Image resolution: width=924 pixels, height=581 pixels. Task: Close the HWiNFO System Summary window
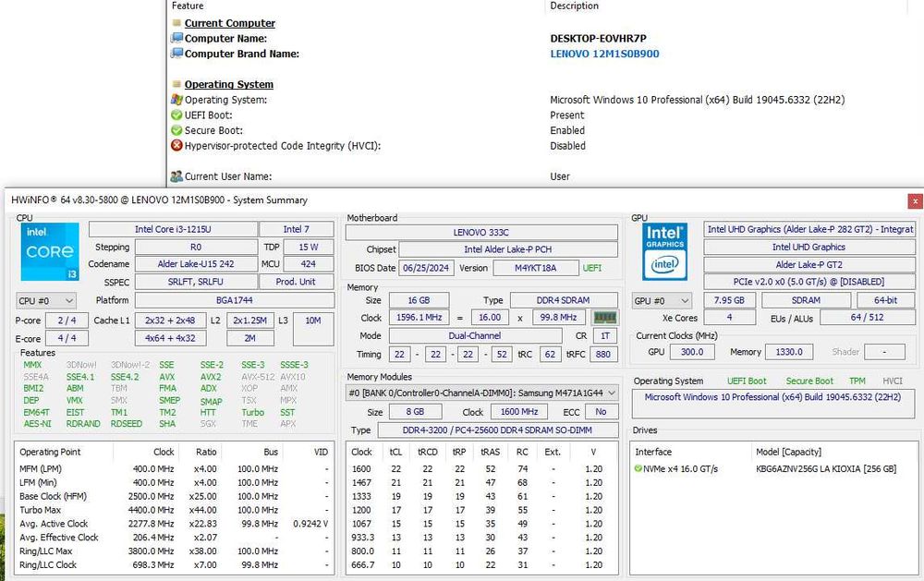(x=914, y=200)
